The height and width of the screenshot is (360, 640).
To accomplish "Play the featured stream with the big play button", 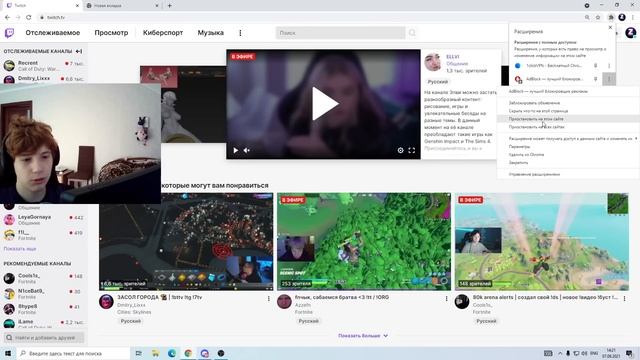I will click(324, 104).
